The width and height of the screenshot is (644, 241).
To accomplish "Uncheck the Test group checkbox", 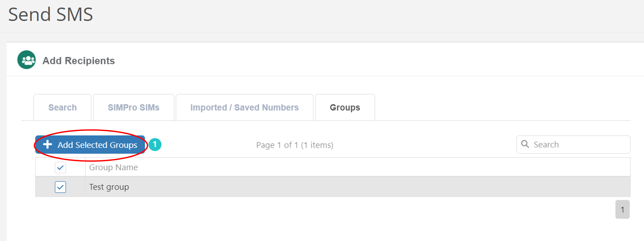I will [x=60, y=187].
